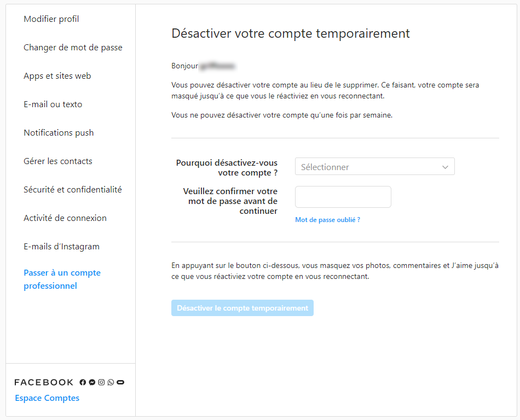Open 'E-mail ou texto' settings

click(x=53, y=104)
